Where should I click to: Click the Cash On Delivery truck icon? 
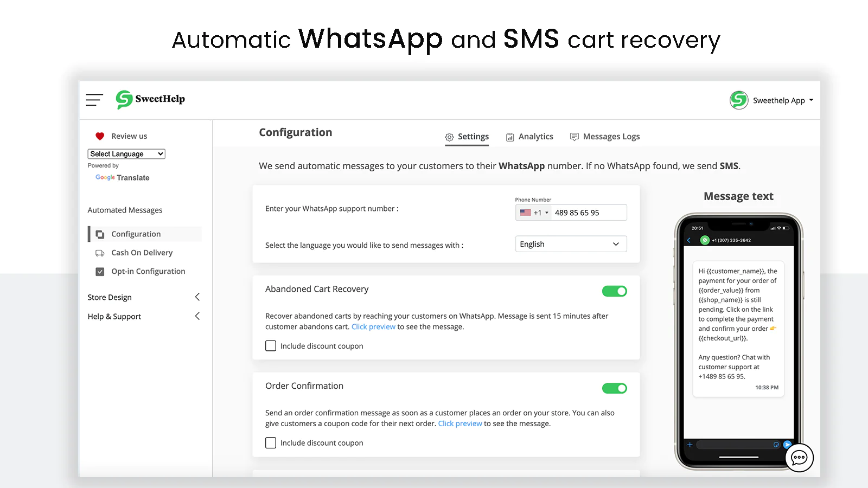[100, 253]
